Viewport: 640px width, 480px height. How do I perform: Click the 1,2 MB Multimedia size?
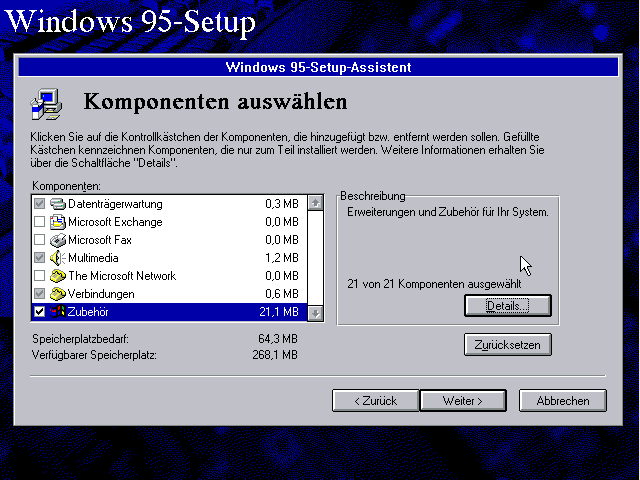[x=282, y=258]
